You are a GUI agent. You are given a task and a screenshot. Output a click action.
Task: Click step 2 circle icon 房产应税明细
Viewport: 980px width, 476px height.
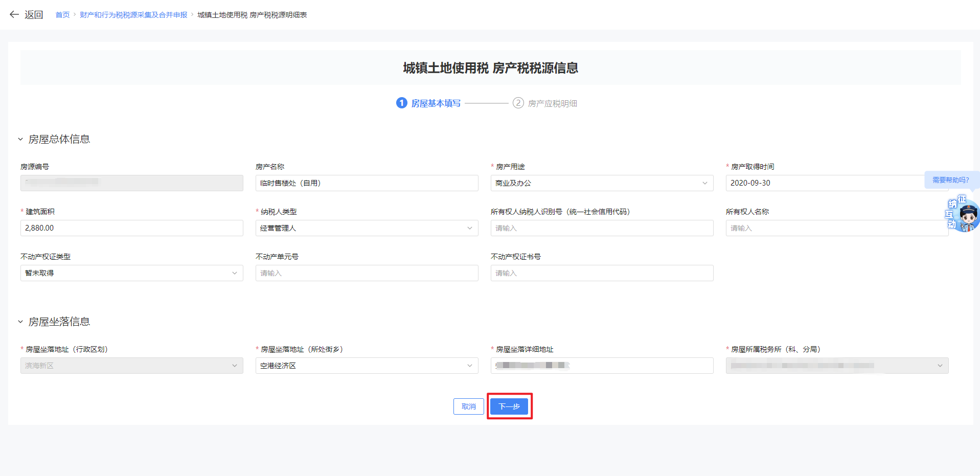518,103
